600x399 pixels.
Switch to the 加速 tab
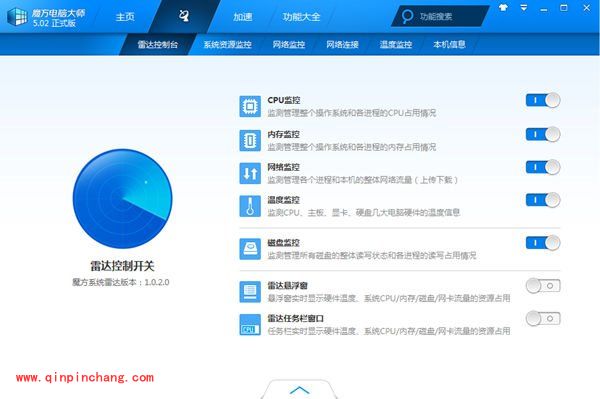click(x=243, y=17)
